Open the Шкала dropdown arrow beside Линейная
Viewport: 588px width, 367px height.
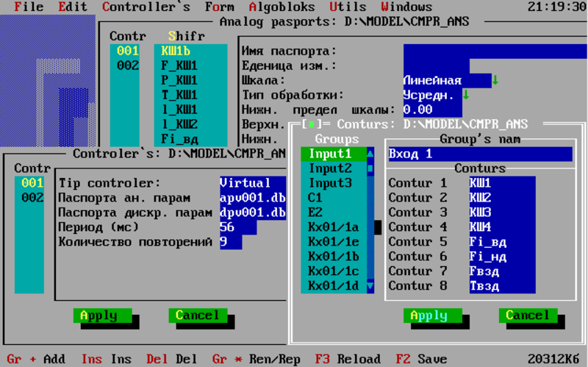pos(495,80)
